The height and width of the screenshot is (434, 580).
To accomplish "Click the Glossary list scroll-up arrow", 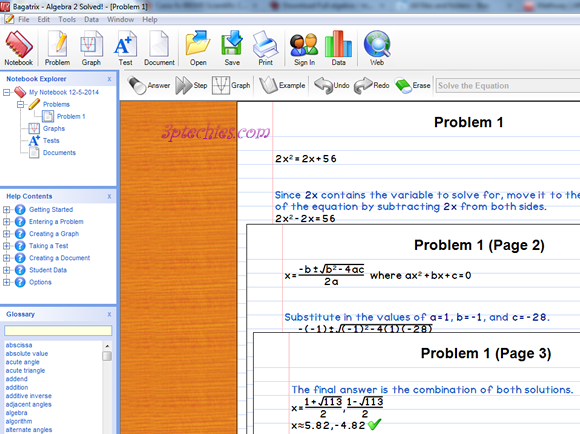I will tap(107, 346).
